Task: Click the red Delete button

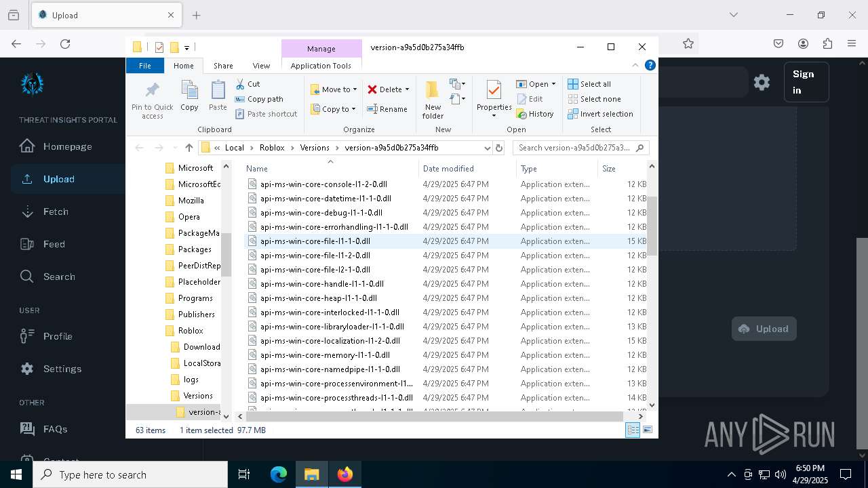Action: (384, 89)
